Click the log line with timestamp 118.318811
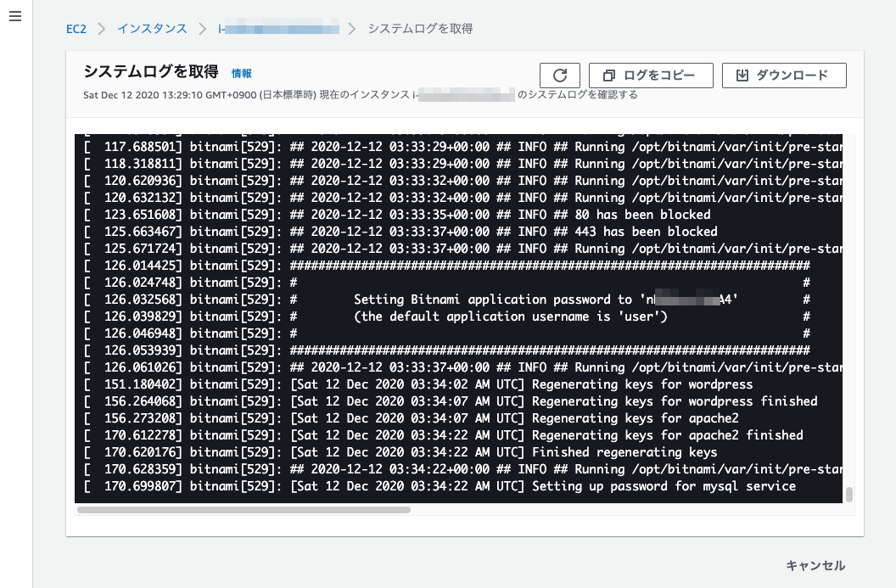This screenshot has width=896, height=588. pyautogui.click(x=463, y=164)
